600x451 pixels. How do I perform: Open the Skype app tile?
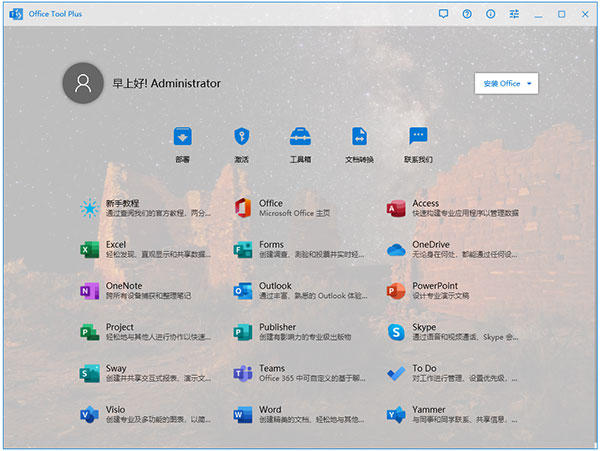click(x=451, y=332)
